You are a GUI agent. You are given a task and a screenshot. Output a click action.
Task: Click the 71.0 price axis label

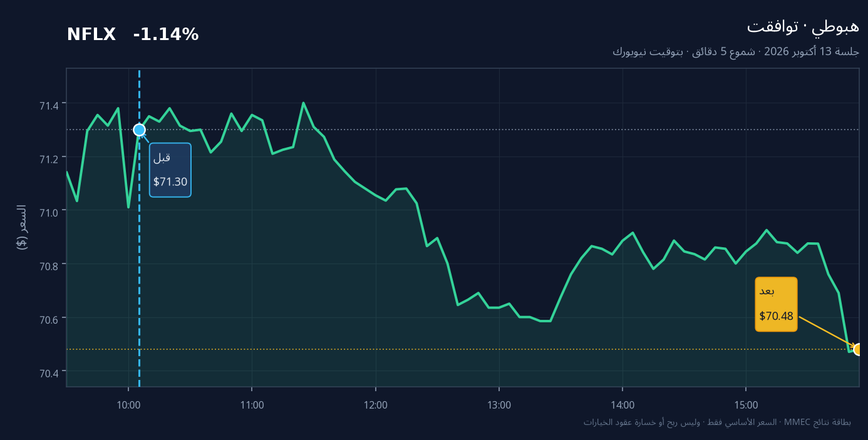49,213
